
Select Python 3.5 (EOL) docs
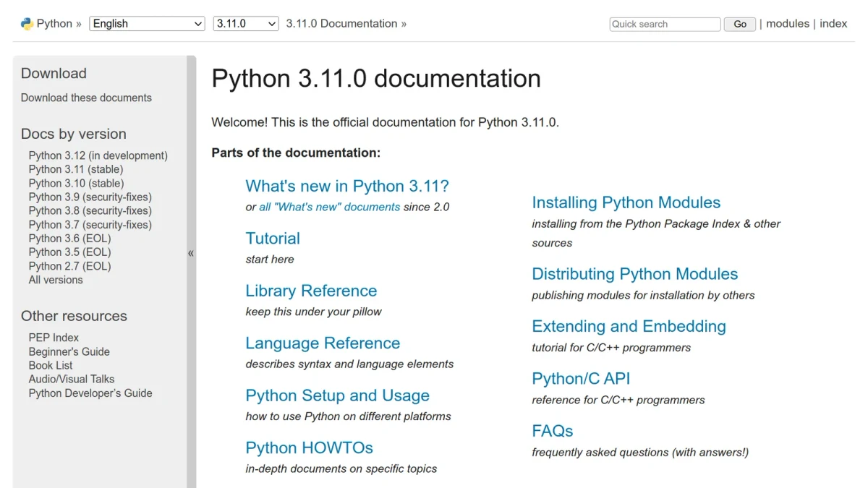[x=70, y=252]
